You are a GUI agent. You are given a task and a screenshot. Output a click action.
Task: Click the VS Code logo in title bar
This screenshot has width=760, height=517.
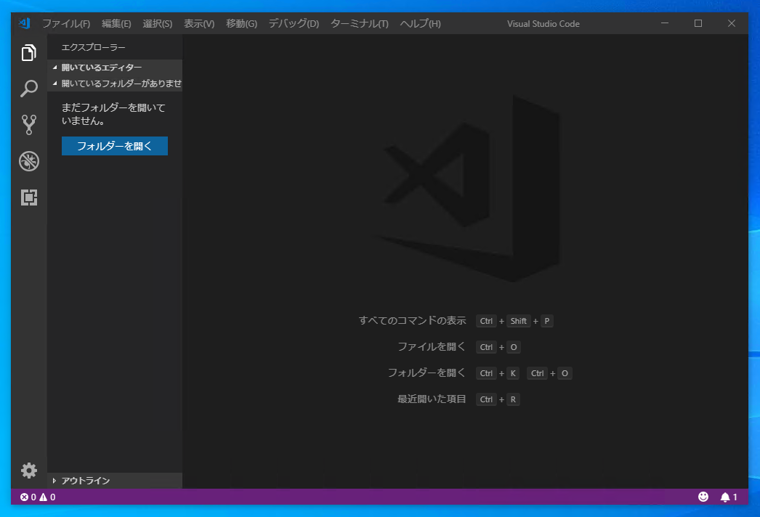(24, 23)
